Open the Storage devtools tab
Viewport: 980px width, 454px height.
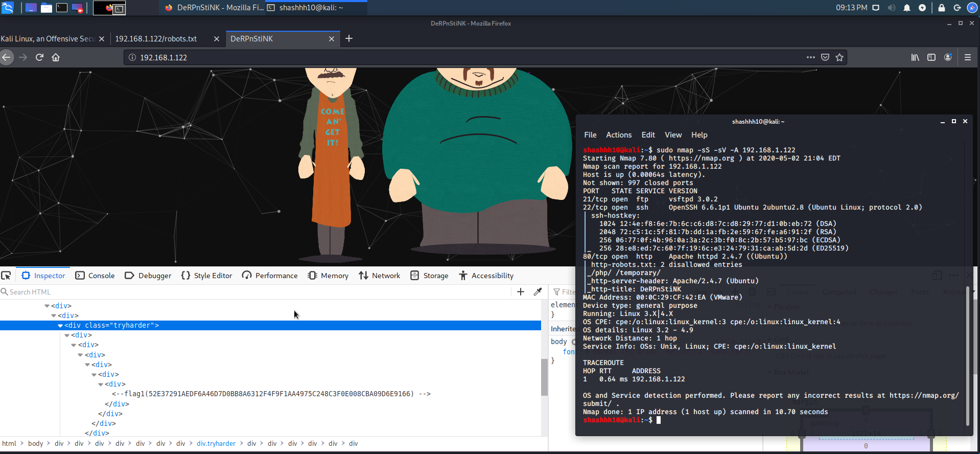(429, 276)
